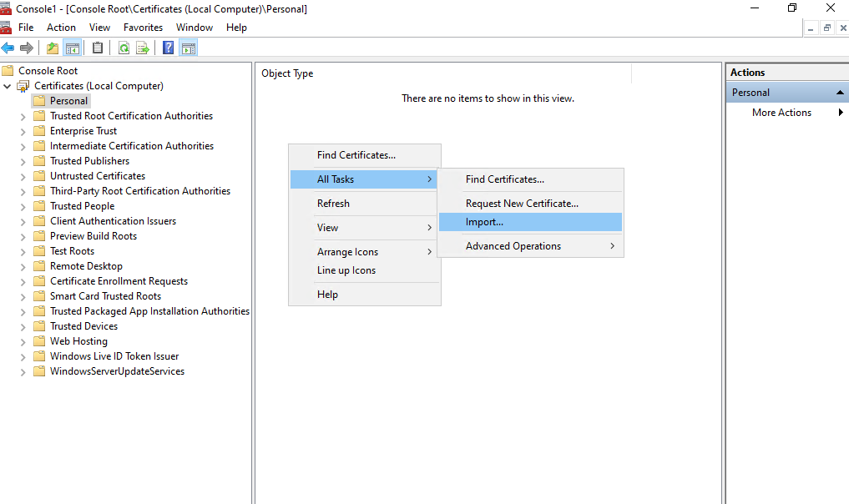The width and height of the screenshot is (849, 504).
Task: Click the Personal folder icon in tree
Action: tap(39, 101)
